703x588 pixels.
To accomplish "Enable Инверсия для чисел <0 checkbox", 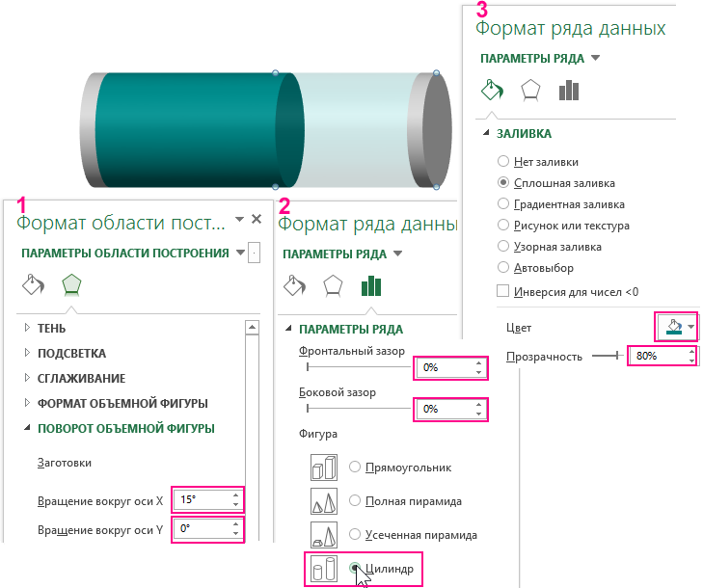I will (503, 291).
